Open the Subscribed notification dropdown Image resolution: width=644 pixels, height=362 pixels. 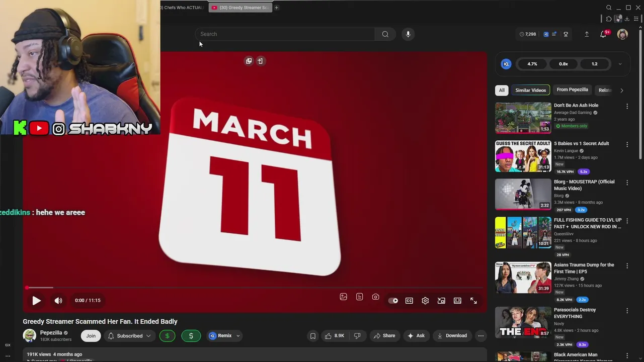[x=129, y=336]
